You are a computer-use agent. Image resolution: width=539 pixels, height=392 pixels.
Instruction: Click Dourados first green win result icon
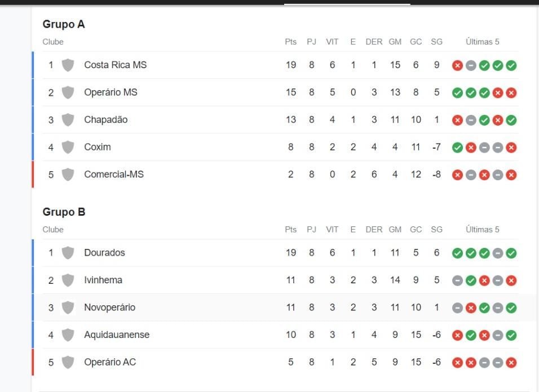(x=457, y=253)
